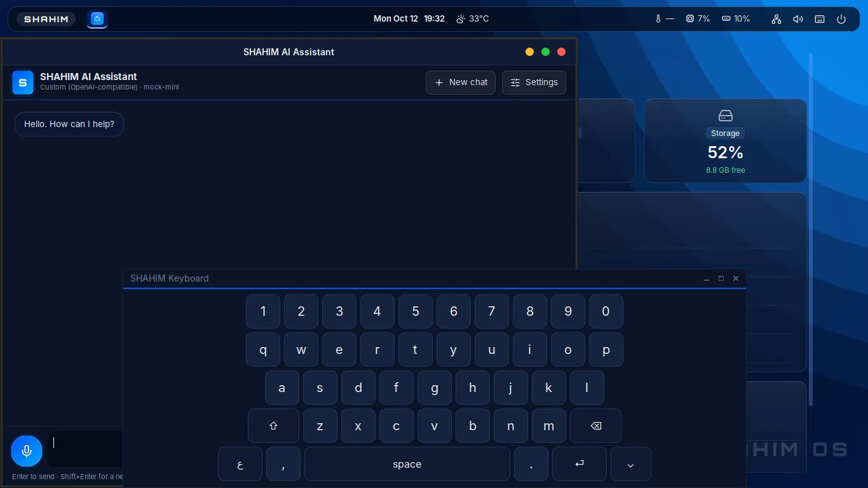This screenshot has width=868, height=488.
Task: Open the power menu icon
Action: tap(841, 19)
